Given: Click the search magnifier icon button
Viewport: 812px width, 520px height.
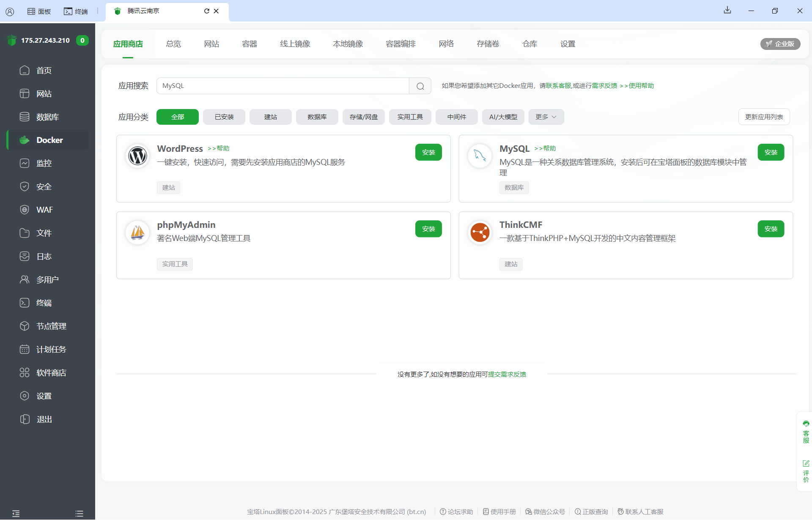Looking at the screenshot, I should [420, 86].
